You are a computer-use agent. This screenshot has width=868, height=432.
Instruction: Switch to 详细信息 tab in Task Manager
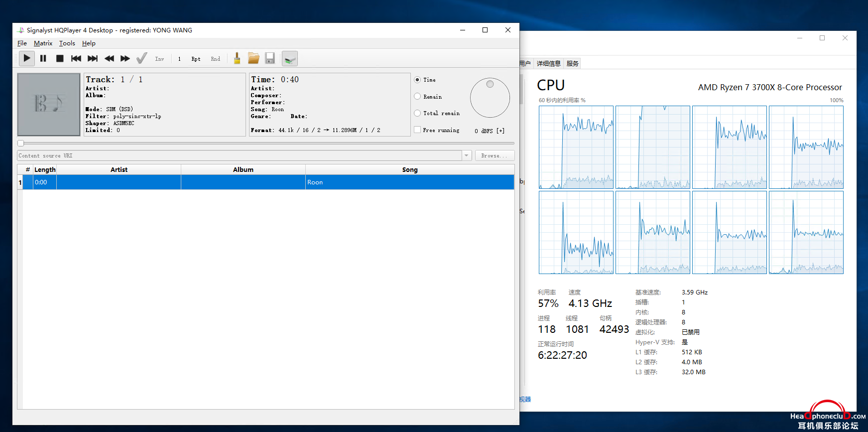[x=548, y=63]
